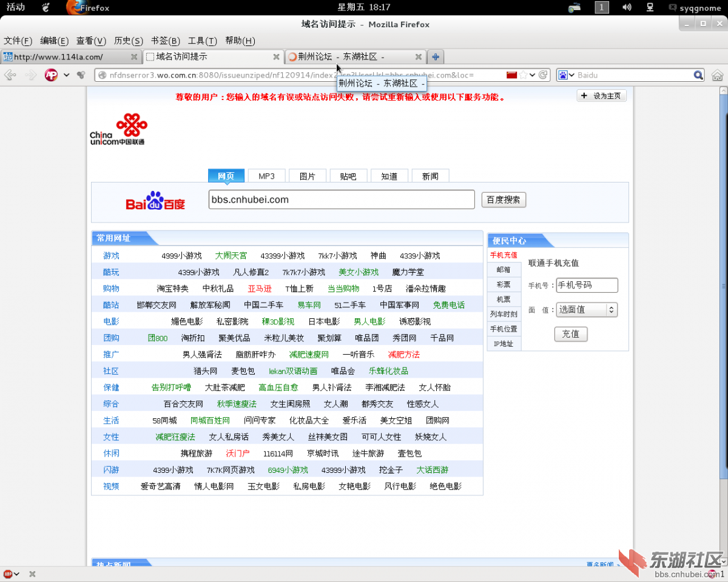
Task: Click the volume icon in top panel
Action: coord(627,7)
